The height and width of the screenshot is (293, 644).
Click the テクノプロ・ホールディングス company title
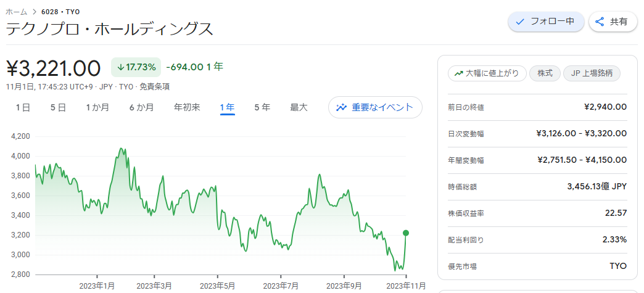[110, 29]
